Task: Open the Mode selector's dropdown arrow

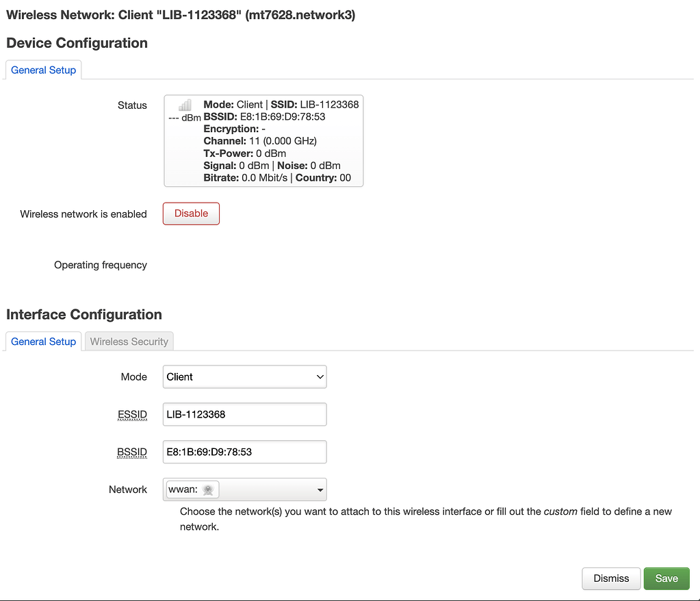Action: pyautogui.click(x=319, y=376)
